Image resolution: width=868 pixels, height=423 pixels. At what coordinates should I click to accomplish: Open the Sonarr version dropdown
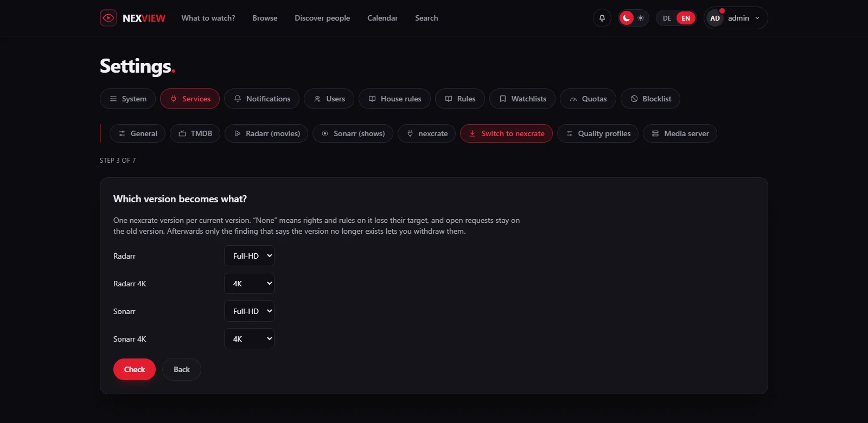pos(249,311)
